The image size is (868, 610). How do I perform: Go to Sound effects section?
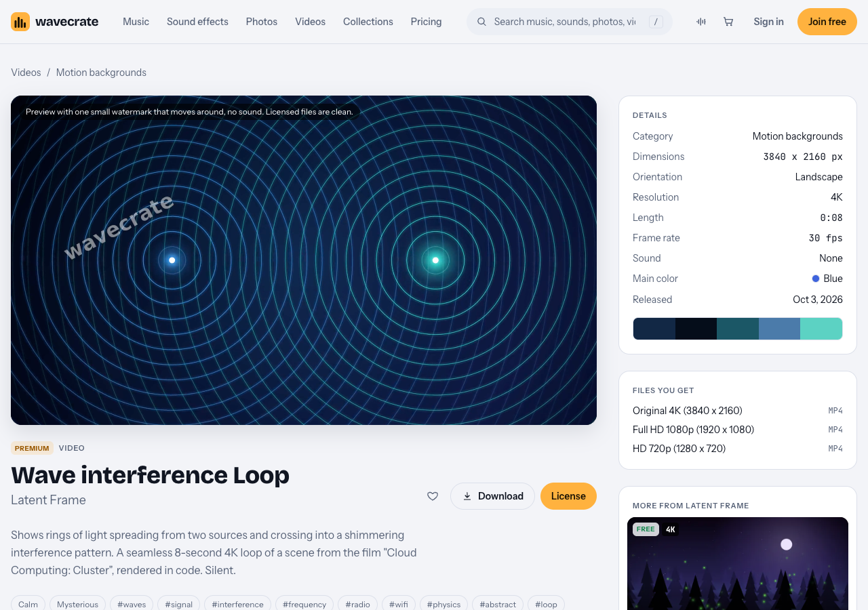[197, 22]
